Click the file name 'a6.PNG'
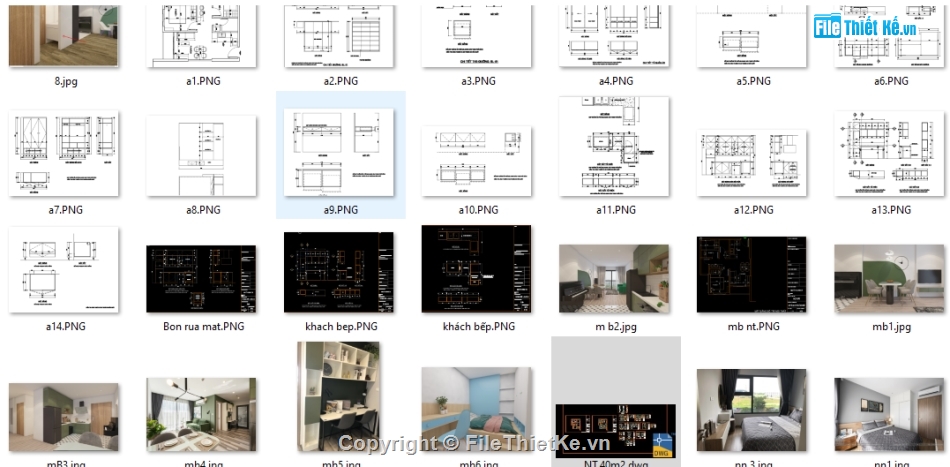950x467 pixels. coord(891,81)
